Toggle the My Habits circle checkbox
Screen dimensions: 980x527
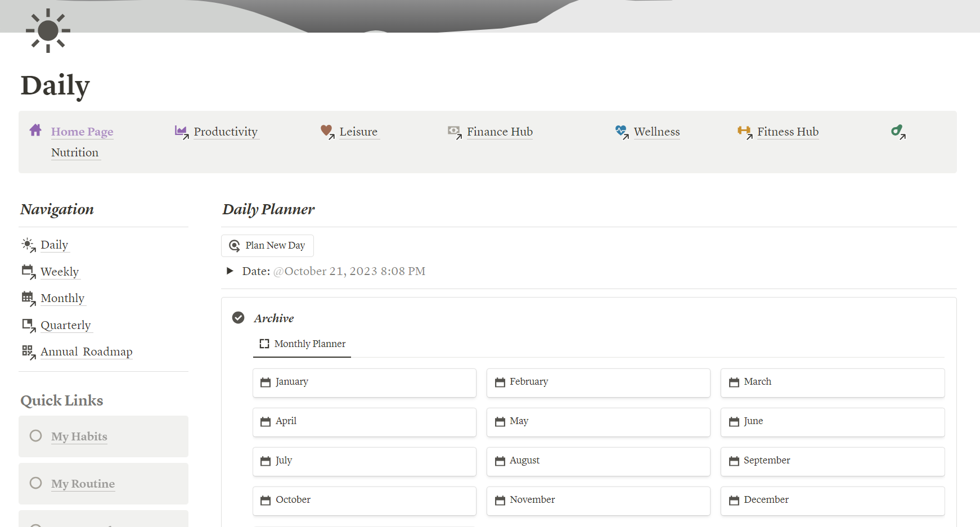[x=36, y=436]
